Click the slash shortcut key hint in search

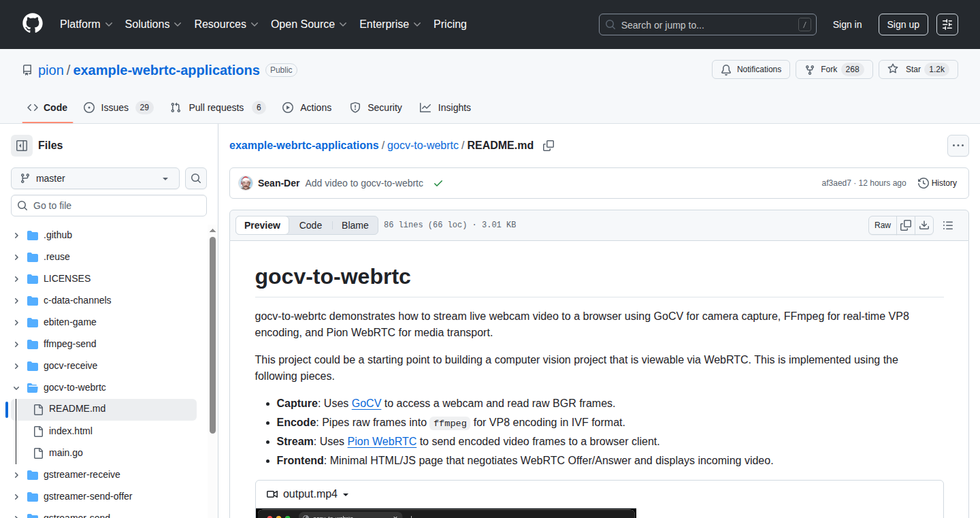pyautogui.click(x=805, y=25)
